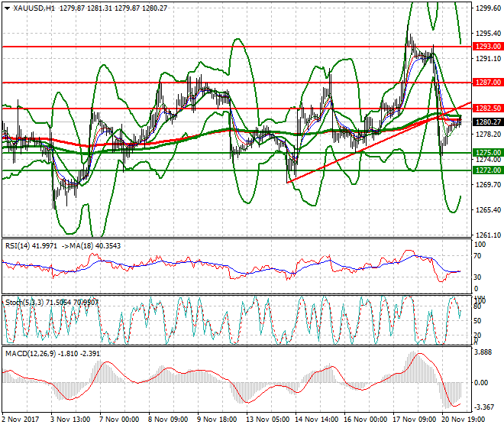
Task: Click the 1265.40 price scale value
Action: click(x=488, y=210)
